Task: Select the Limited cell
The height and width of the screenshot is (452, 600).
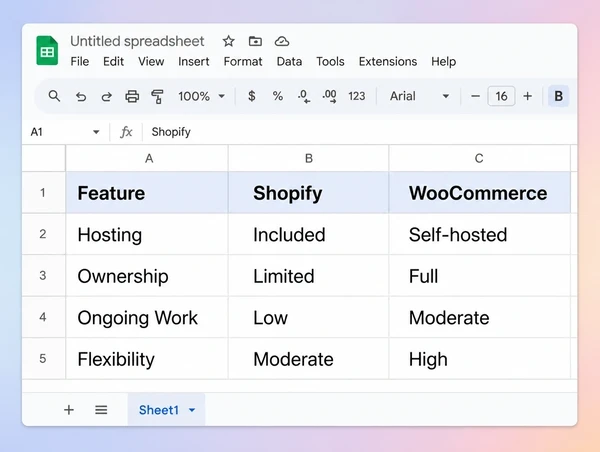Action: (308, 275)
